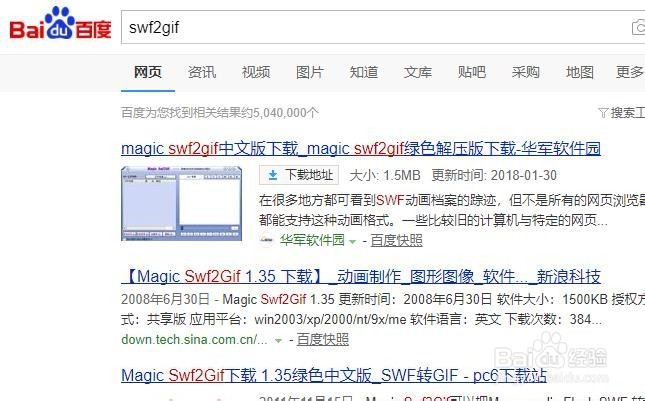This screenshot has height=401, width=645.
Task: Open the 图片 tab
Action: click(310, 72)
